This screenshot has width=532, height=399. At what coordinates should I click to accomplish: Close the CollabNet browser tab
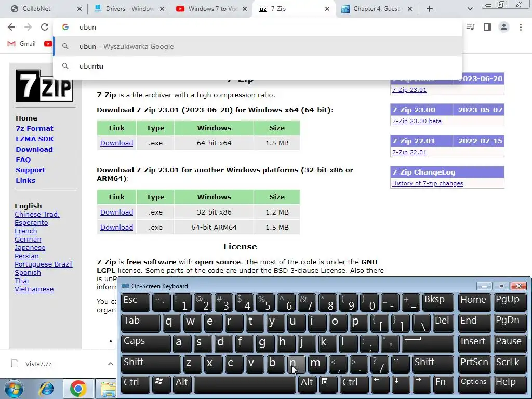tap(79, 9)
